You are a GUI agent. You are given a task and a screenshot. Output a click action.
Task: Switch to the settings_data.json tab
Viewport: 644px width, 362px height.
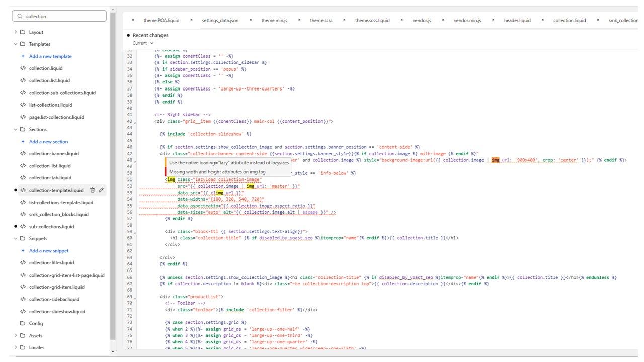tap(220, 21)
